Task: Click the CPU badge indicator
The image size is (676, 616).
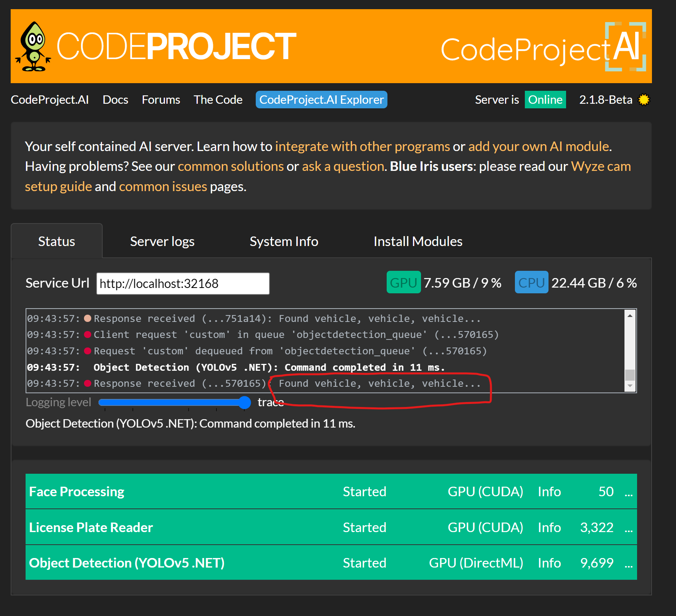Action: tap(531, 282)
